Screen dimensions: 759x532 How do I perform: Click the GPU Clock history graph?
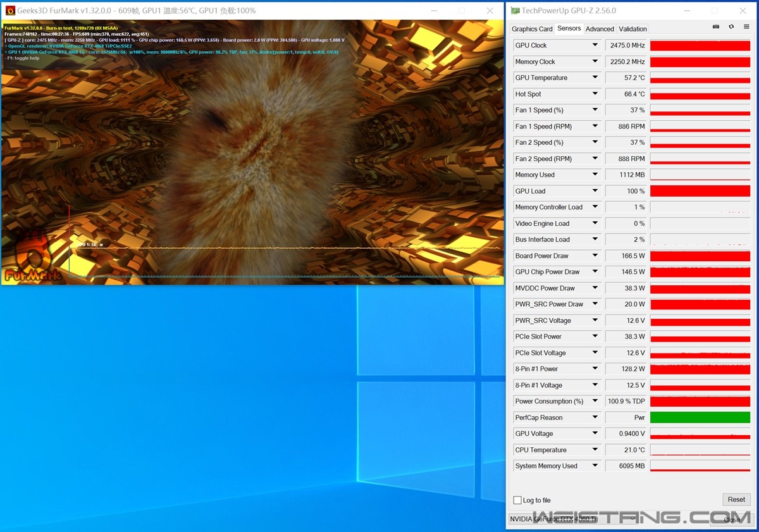click(700, 46)
